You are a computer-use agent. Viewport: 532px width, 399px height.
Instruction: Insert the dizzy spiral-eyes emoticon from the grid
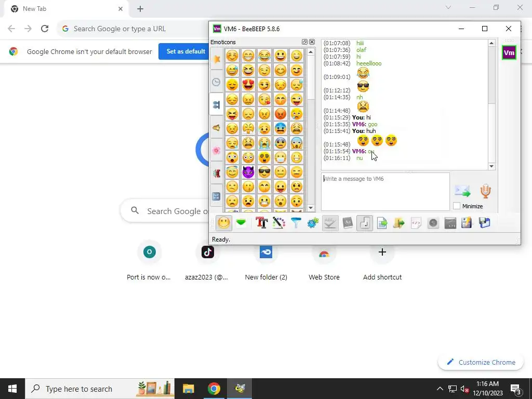[264, 157]
